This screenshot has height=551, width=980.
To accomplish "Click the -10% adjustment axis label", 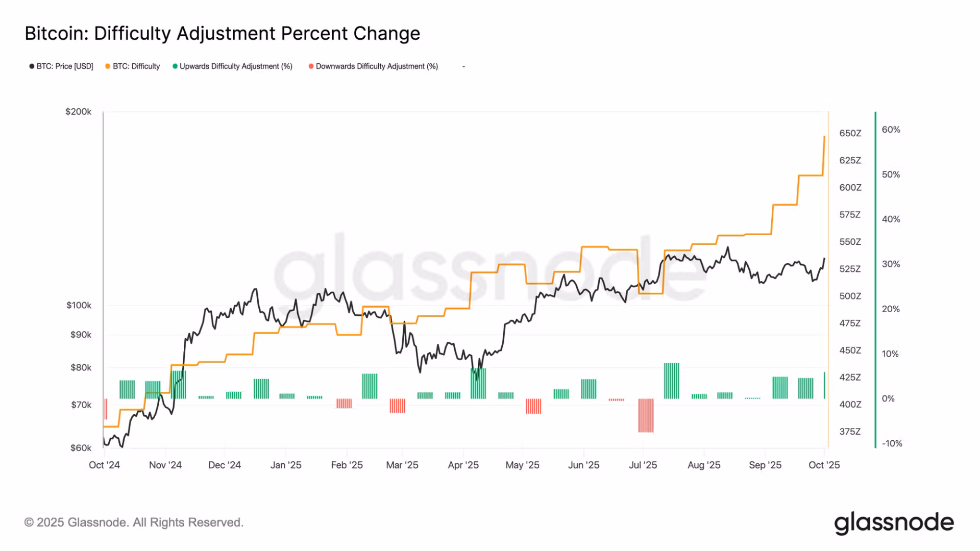I will click(x=892, y=443).
